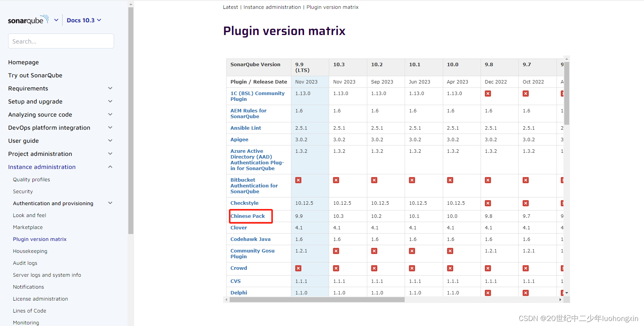Open the Security sidebar item
This screenshot has width=644, height=326.
(x=23, y=191)
